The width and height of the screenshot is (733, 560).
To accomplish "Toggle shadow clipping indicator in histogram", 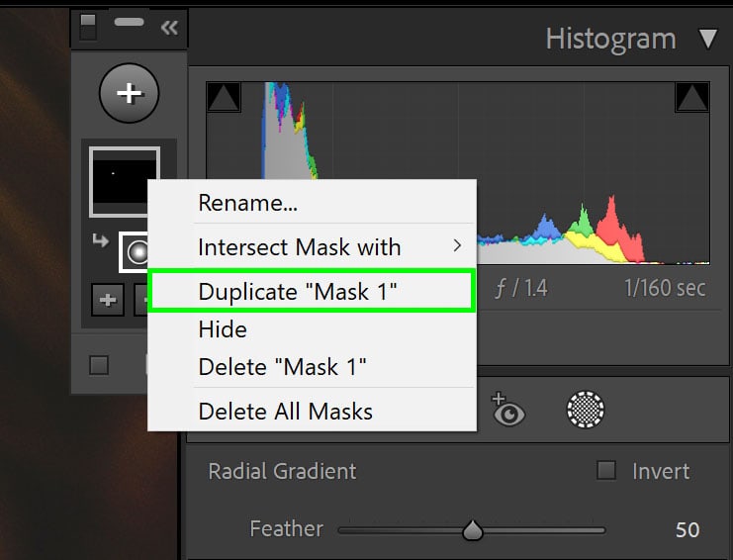I will [x=224, y=97].
